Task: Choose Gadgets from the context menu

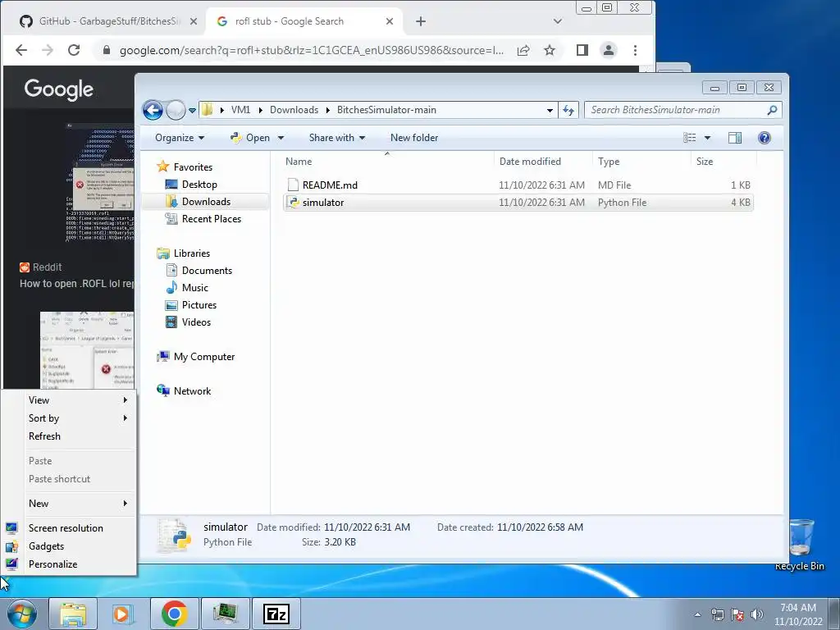Action: click(x=69, y=546)
